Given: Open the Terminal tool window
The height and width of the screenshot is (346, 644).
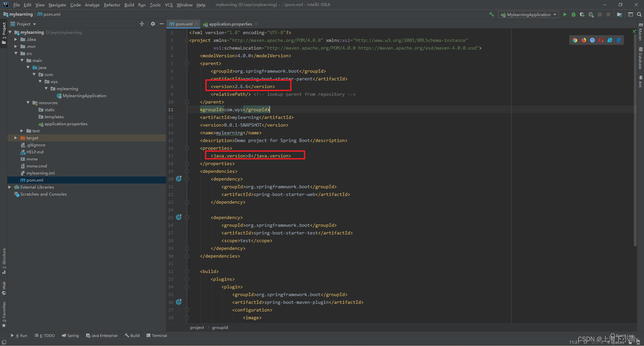Looking at the screenshot, I should click(x=157, y=335).
